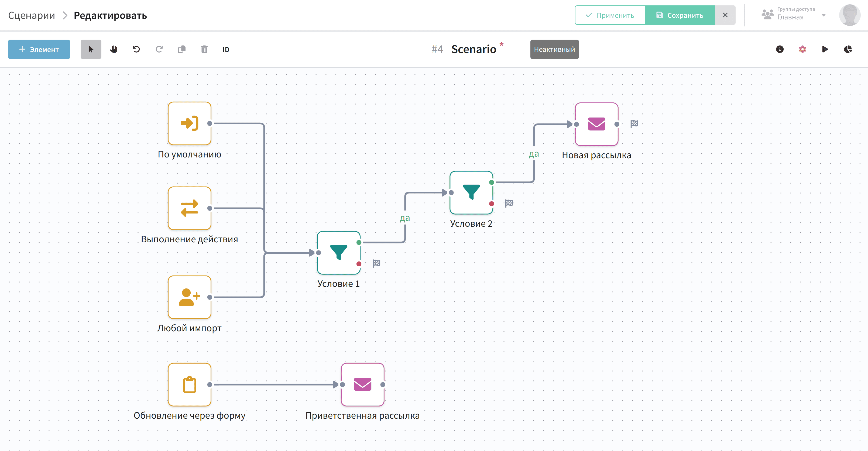
Task: Copy the selected element
Action: coord(182,49)
